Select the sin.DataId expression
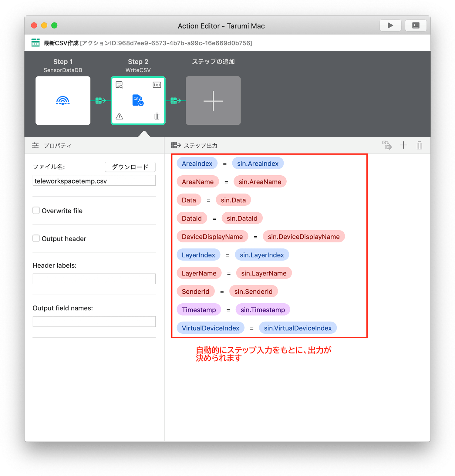455x476 pixels. [x=242, y=218]
